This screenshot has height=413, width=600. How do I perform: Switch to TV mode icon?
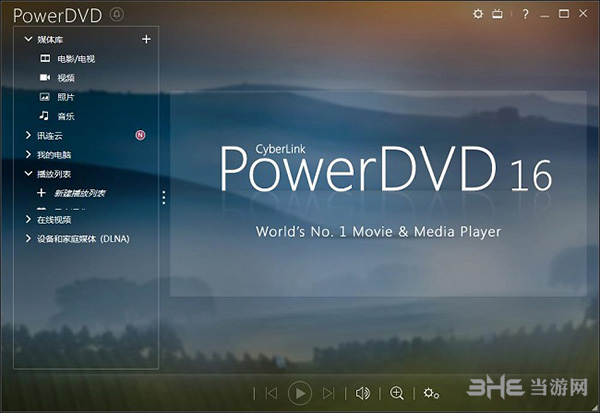(x=497, y=14)
